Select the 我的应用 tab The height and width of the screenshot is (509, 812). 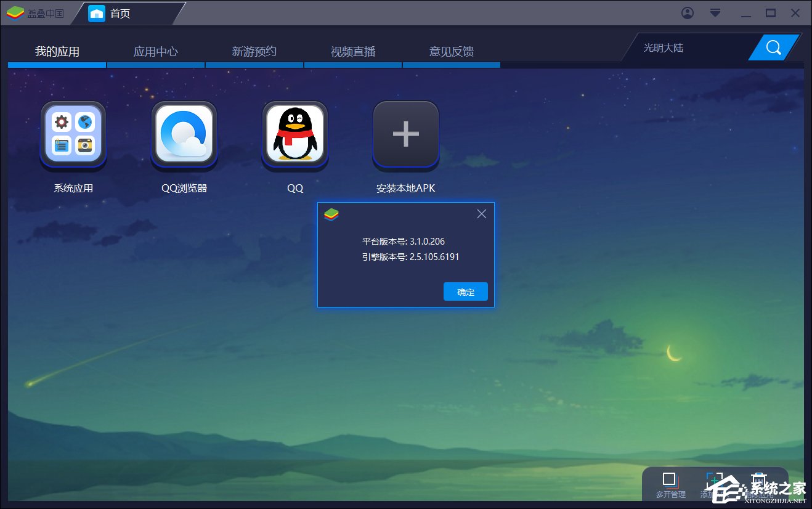point(57,52)
